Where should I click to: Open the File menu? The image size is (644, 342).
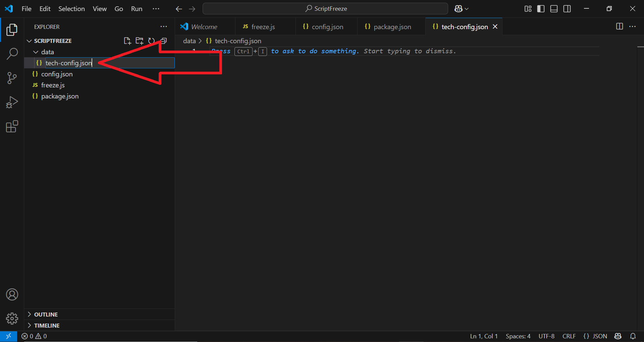[x=26, y=9]
